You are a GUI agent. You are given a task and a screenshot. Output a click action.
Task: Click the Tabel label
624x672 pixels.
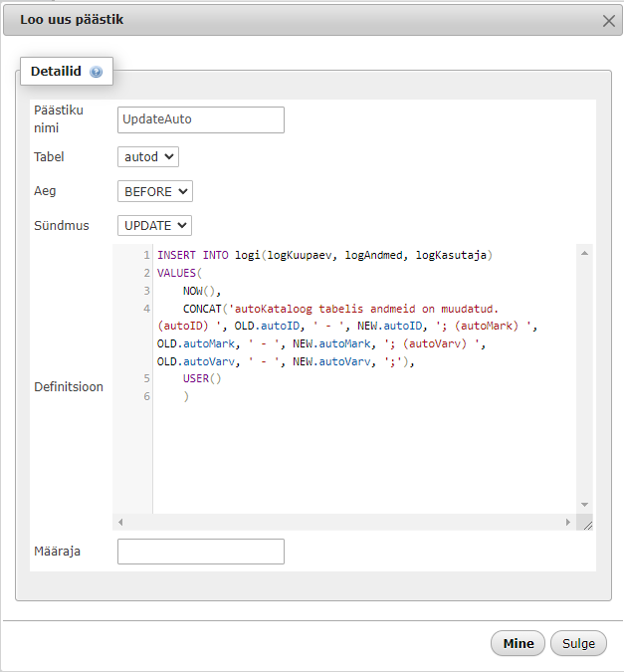pyautogui.click(x=49, y=157)
